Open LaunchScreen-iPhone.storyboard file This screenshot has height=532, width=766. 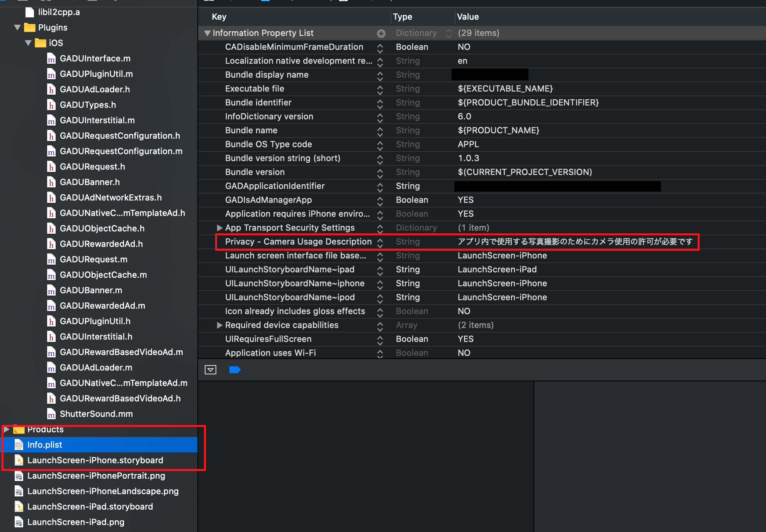[x=95, y=460]
